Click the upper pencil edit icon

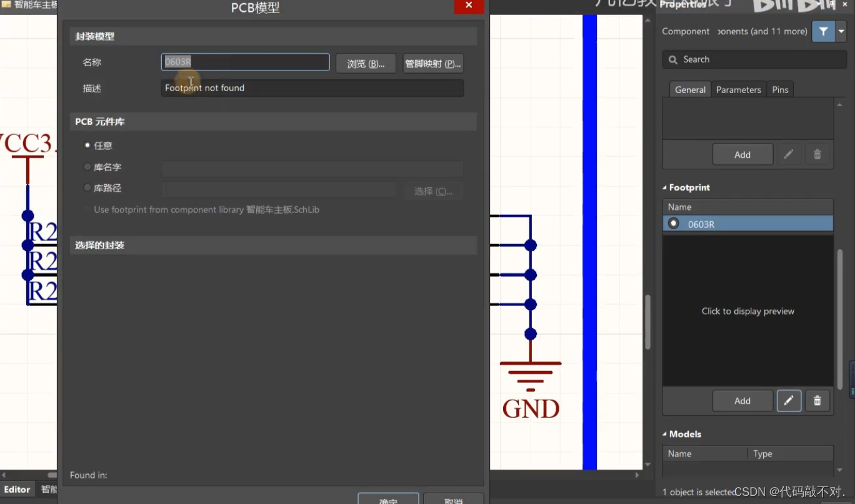coord(789,154)
